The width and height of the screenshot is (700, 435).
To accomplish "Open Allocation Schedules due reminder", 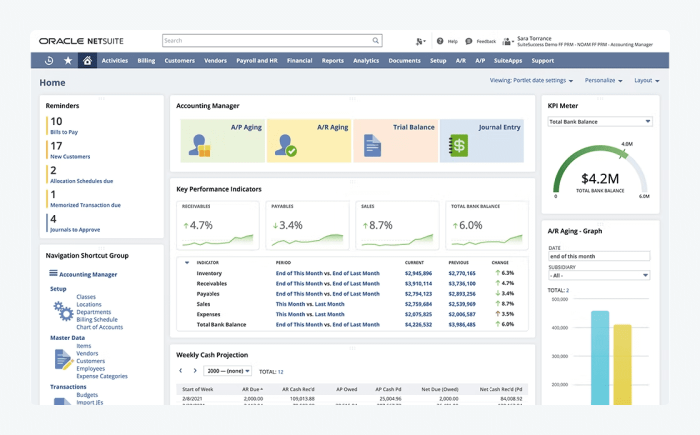I will coord(82,181).
